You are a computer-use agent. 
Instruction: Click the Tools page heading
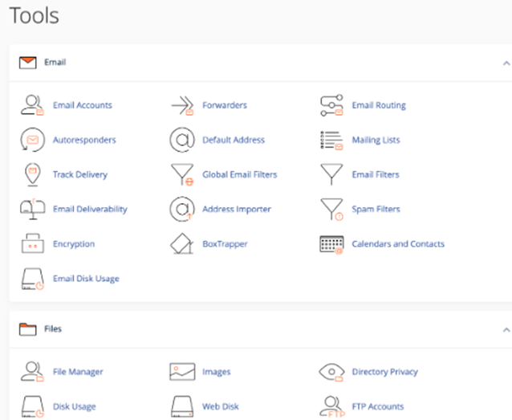(x=35, y=16)
